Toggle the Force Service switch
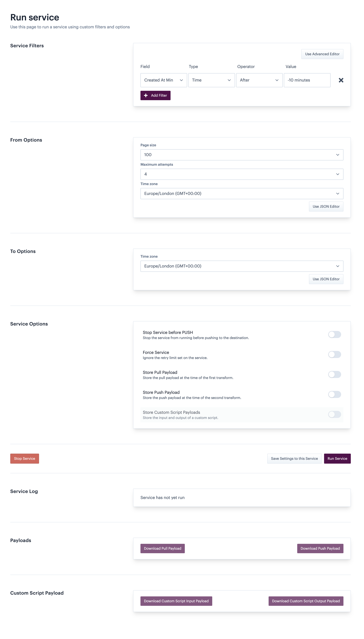Viewport: 364px width, 639px height. [334, 354]
